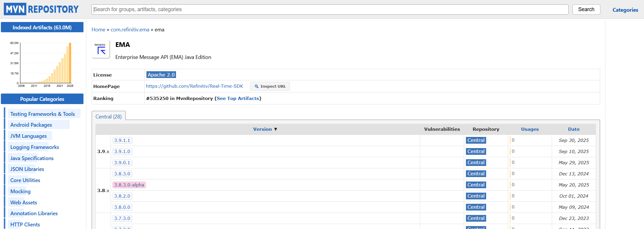Open Annotation Libraries category
644x229 pixels.
click(x=34, y=213)
